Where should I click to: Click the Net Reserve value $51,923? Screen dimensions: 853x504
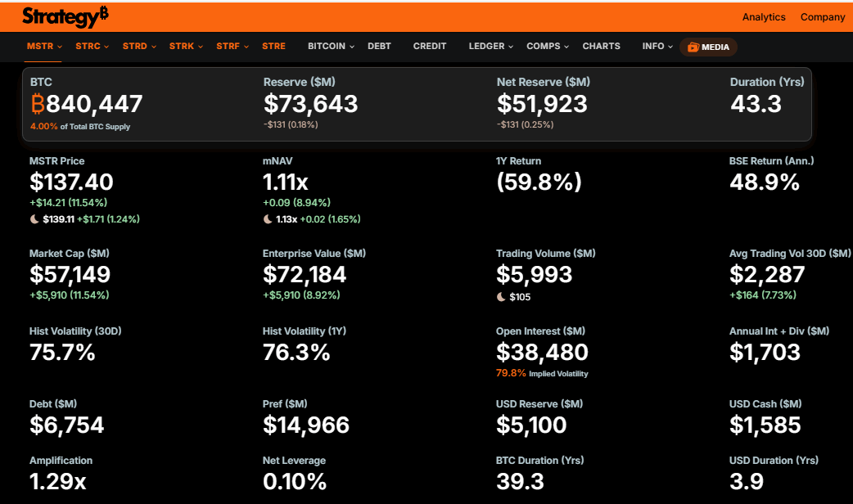click(x=542, y=103)
